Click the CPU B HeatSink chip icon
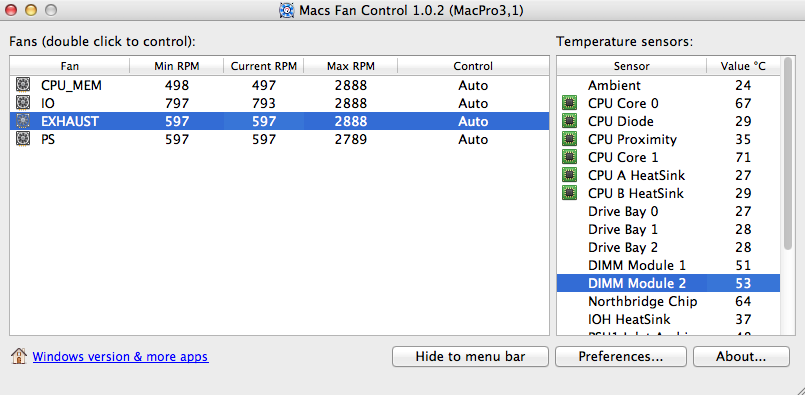The height and width of the screenshot is (395, 805). pos(569,193)
